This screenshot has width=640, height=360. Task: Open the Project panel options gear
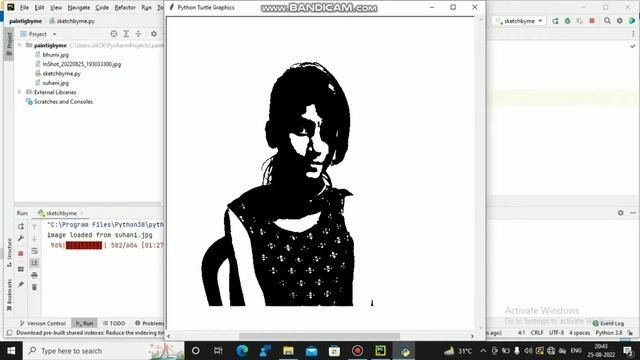pos(154,34)
